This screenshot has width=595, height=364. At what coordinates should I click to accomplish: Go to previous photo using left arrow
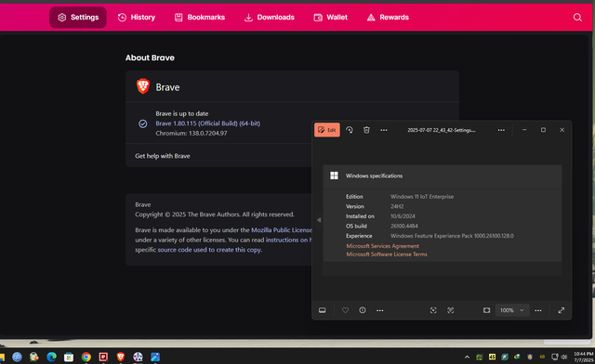pyautogui.click(x=319, y=220)
